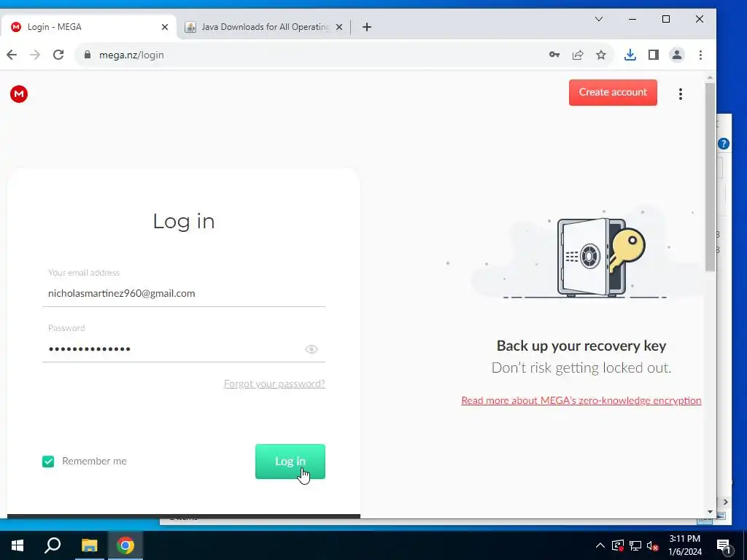Focus the email address input field
The width and height of the screenshot is (747, 560).
click(x=184, y=293)
